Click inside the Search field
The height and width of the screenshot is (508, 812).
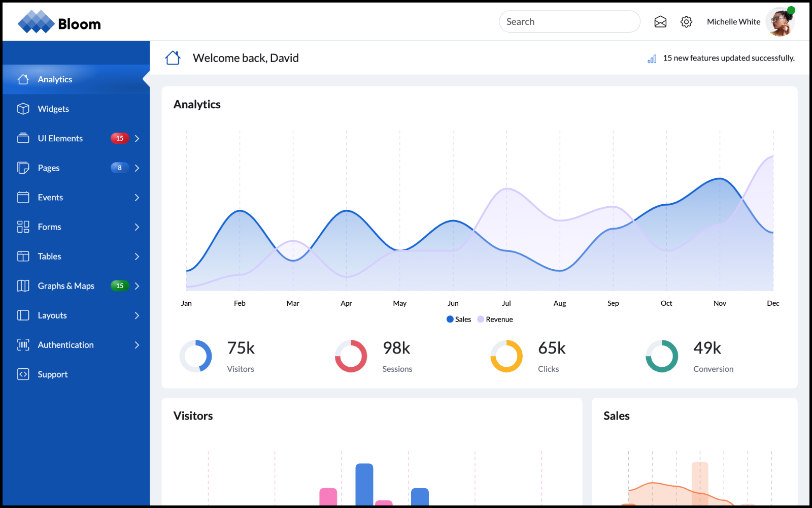coord(569,21)
